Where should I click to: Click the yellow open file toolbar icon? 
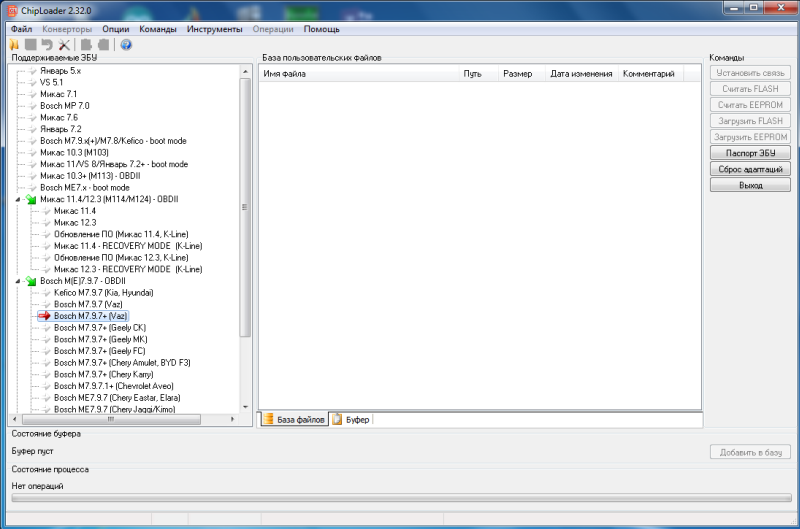(x=15, y=44)
